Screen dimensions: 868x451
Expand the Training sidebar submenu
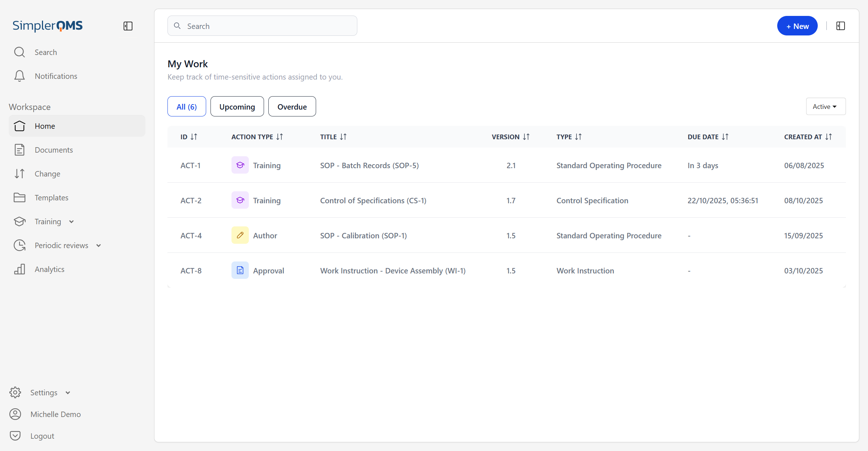[71, 222]
